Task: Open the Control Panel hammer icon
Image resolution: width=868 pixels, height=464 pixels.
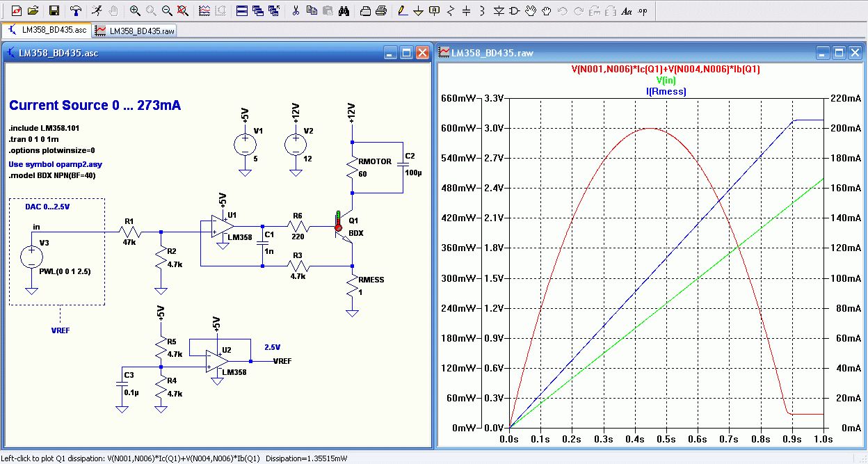Action: (76, 10)
